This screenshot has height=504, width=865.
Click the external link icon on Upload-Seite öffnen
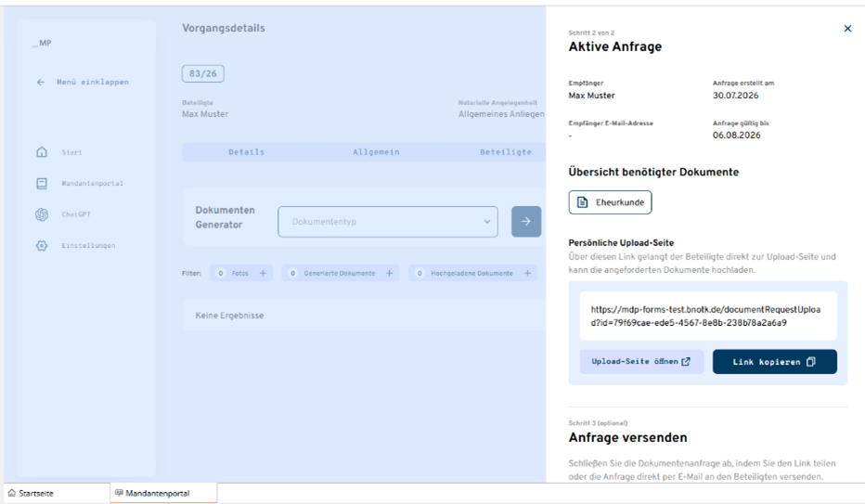pos(686,362)
